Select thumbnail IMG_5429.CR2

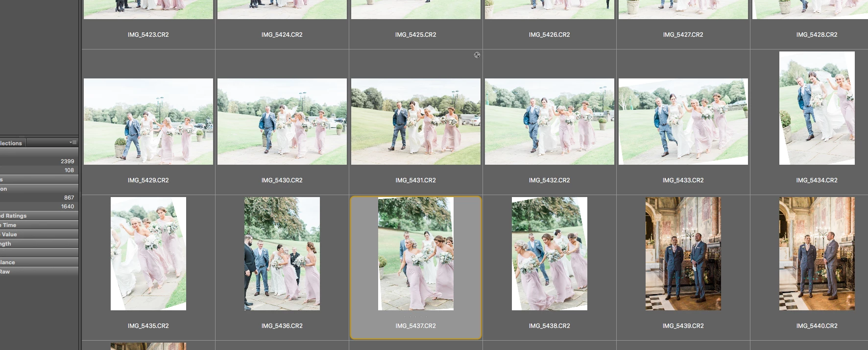[148, 122]
